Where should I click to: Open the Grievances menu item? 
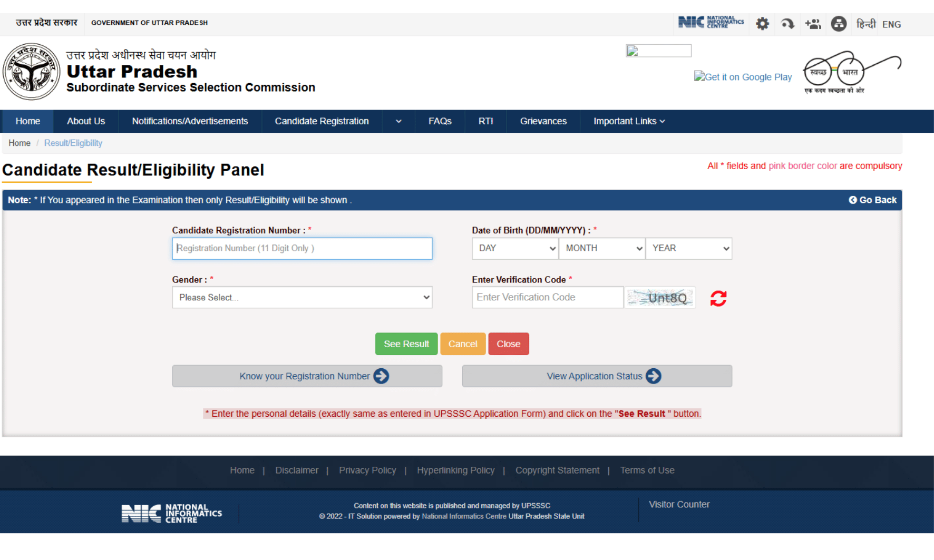(543, 121)
